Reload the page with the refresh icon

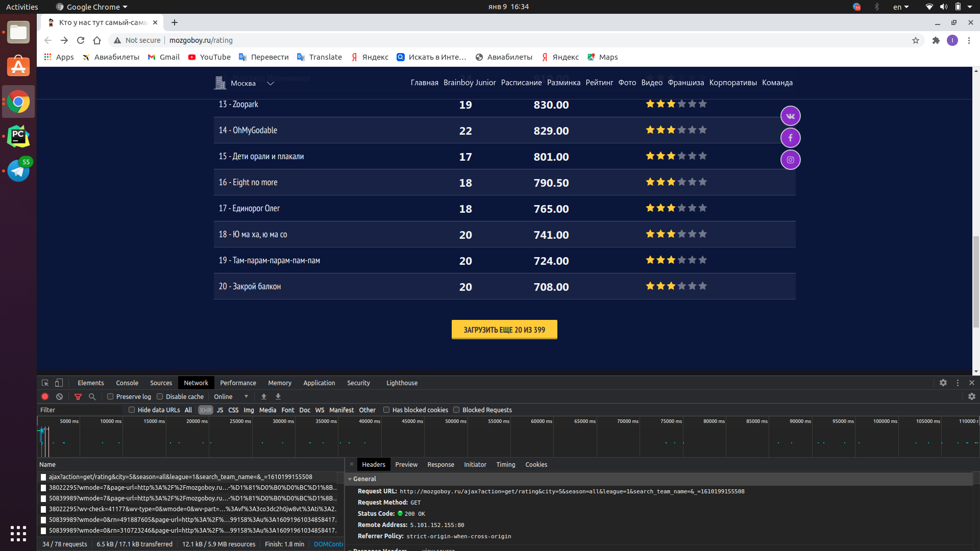(x=81, y=40)
